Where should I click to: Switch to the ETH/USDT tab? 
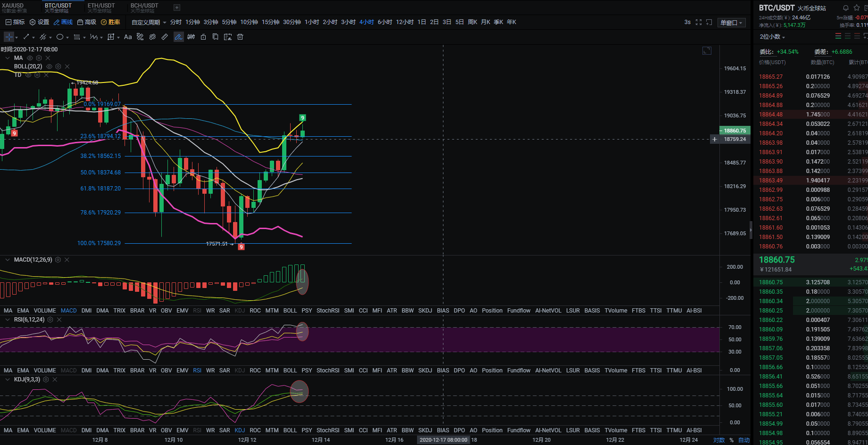point(101,8)
